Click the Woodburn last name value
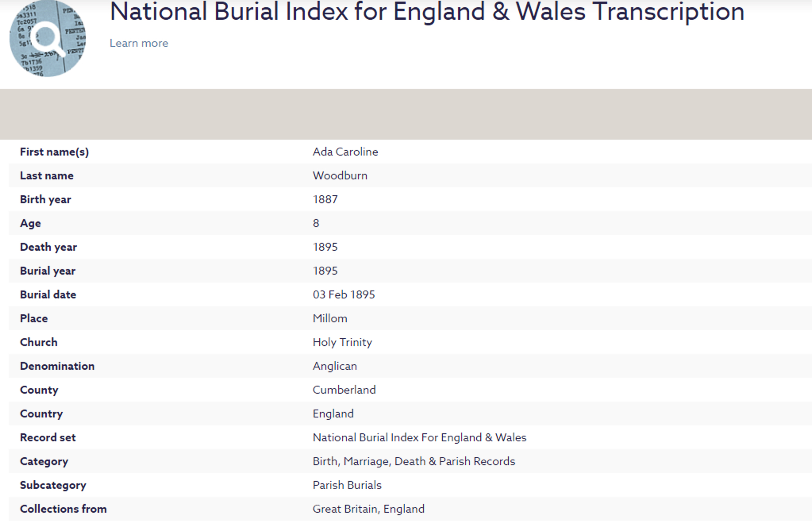 (x=340, y=176)
